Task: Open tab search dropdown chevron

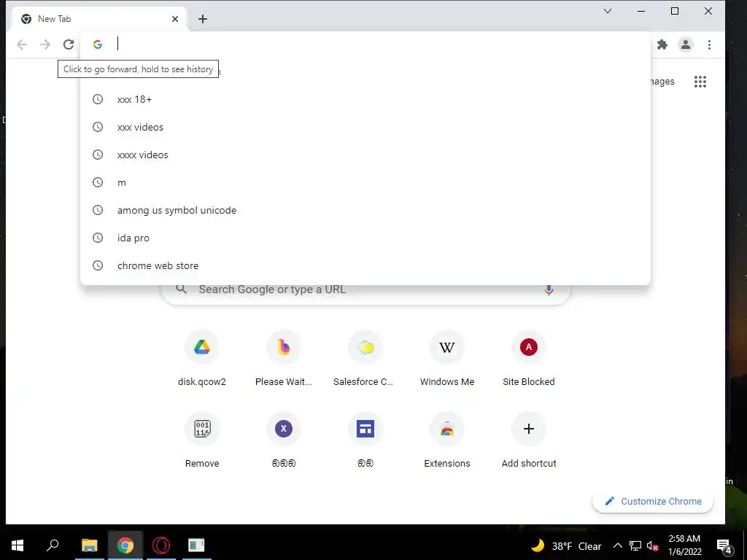Action: [608, 11]
